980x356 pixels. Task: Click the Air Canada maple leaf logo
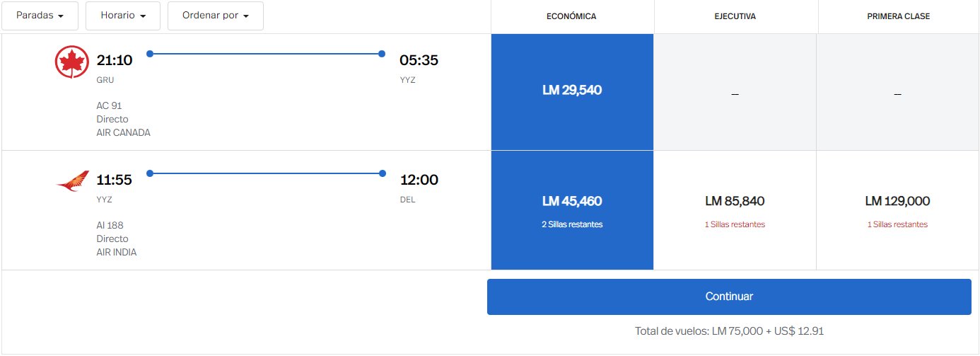click(x=71, y=62)
